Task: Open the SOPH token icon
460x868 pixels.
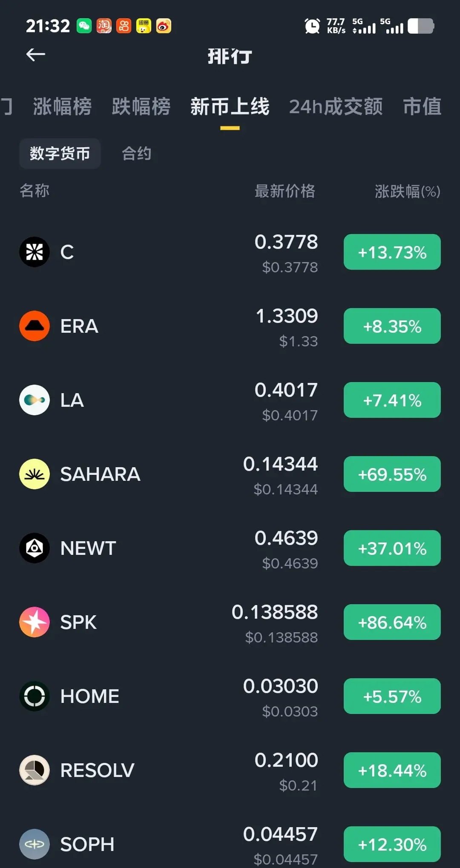Action: click(34, 844)
